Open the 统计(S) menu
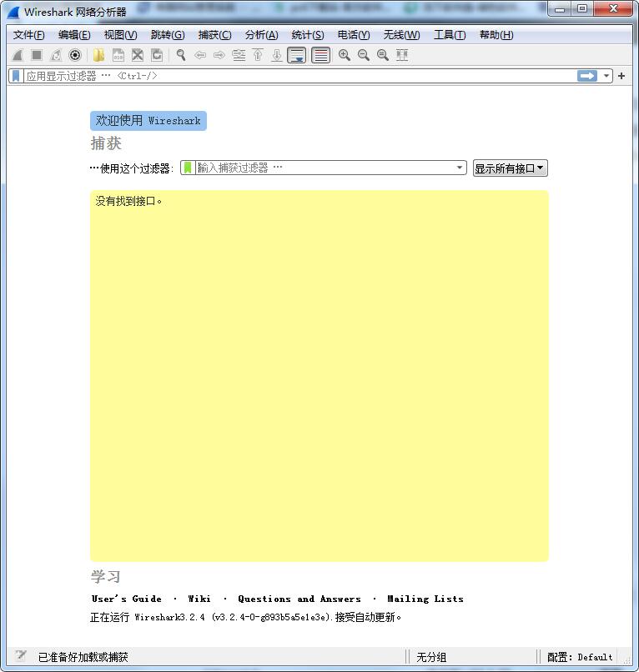This screenshot has height=672, width=639. point(308,35)
